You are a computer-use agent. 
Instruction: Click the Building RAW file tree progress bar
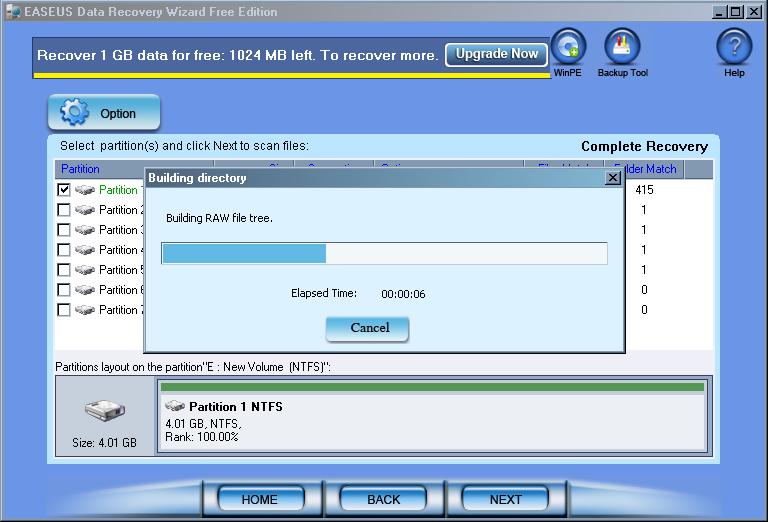pyautogui.click(x=384, y=253)
